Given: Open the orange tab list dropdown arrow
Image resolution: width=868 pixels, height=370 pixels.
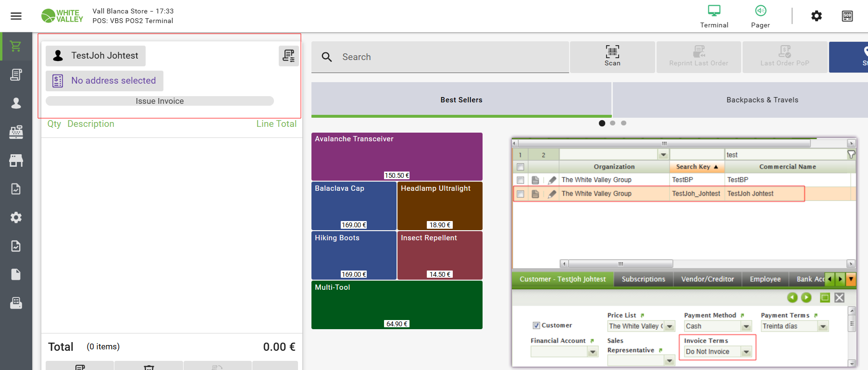Looking at the screenshot, I should [x=851, y=279].
